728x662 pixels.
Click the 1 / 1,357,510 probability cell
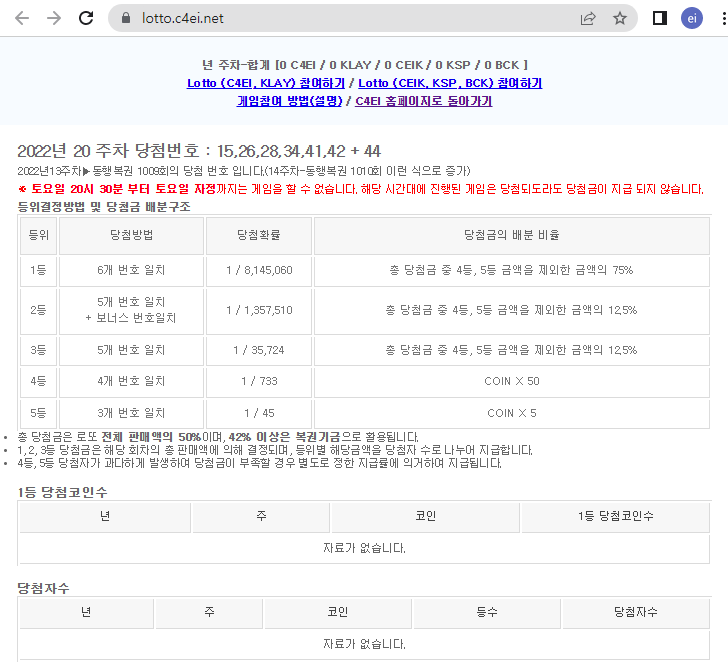pyautogui.click(x=259, y=311)
